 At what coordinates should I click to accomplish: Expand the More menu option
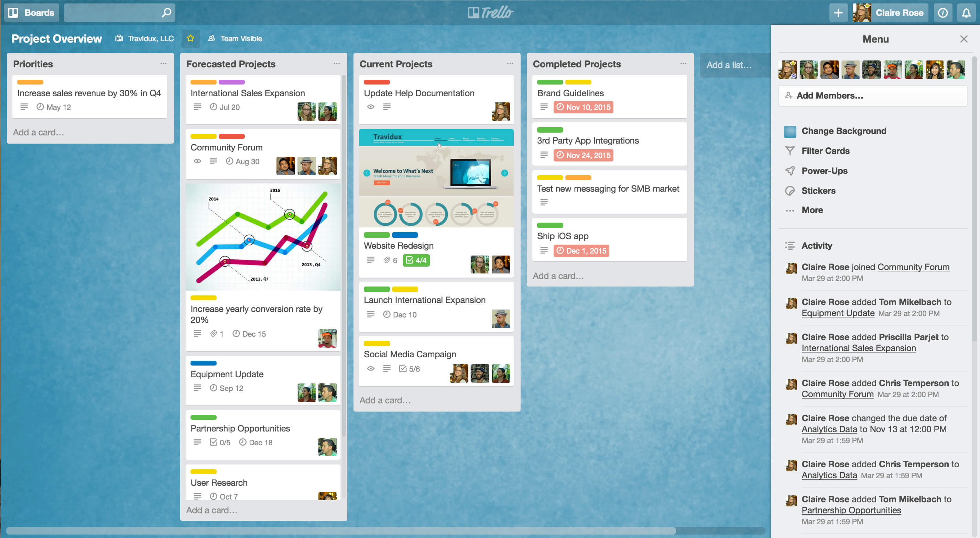click(812, 209)
